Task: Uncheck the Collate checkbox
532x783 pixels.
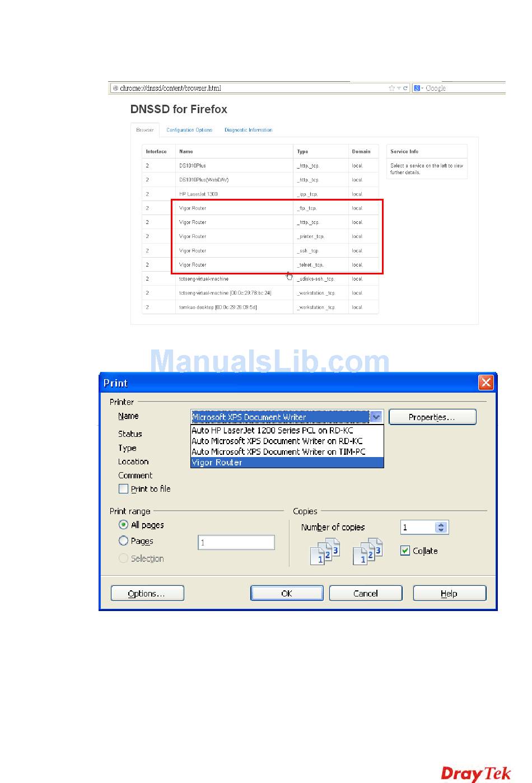Action: point(405,551)
